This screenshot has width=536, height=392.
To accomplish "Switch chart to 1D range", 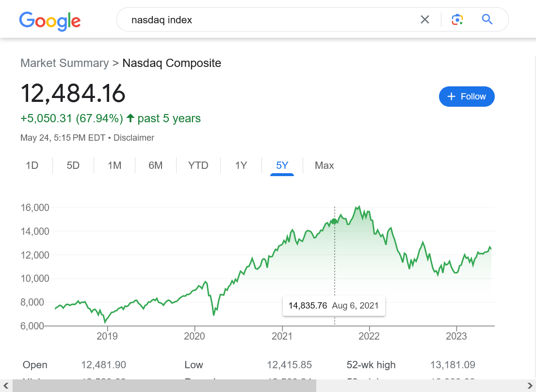I will [32, 165].
